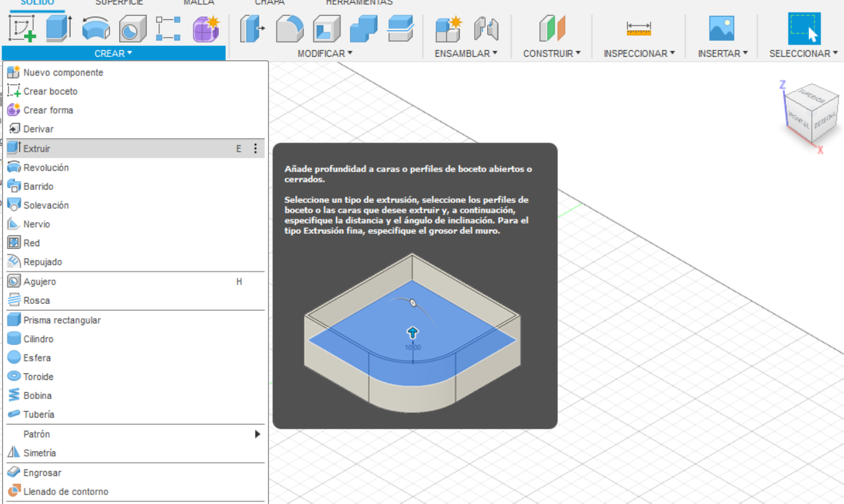Choose Tubería menu entry

coord(135,414)
